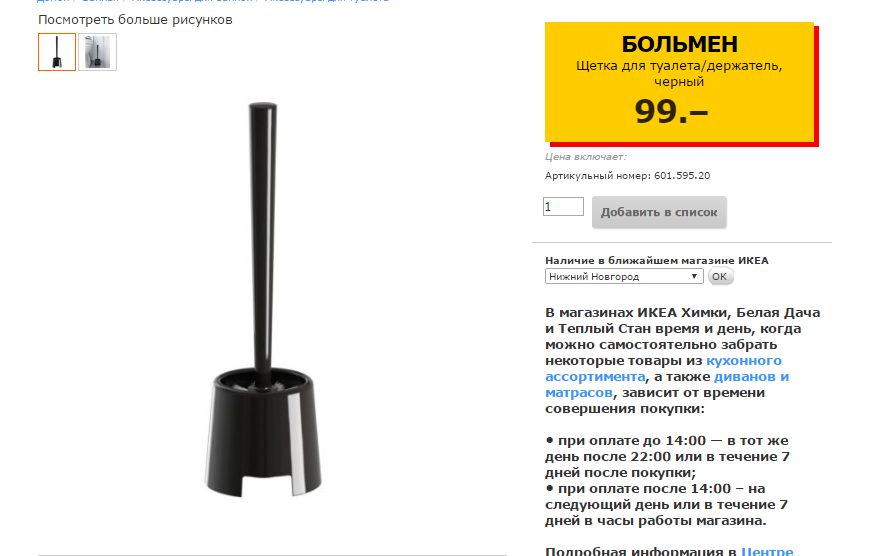Focus the quantity input field showing 1

click(563, 207)
